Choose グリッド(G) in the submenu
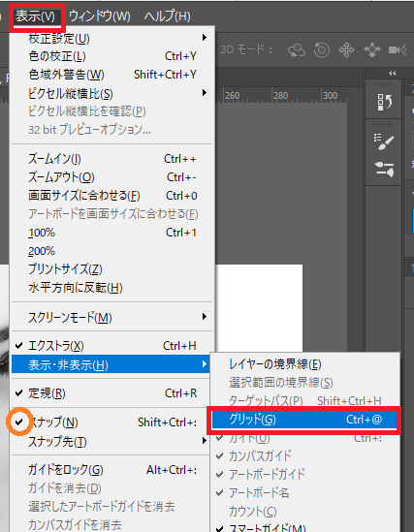Viewport: 414px width, 532px height. 304,420
